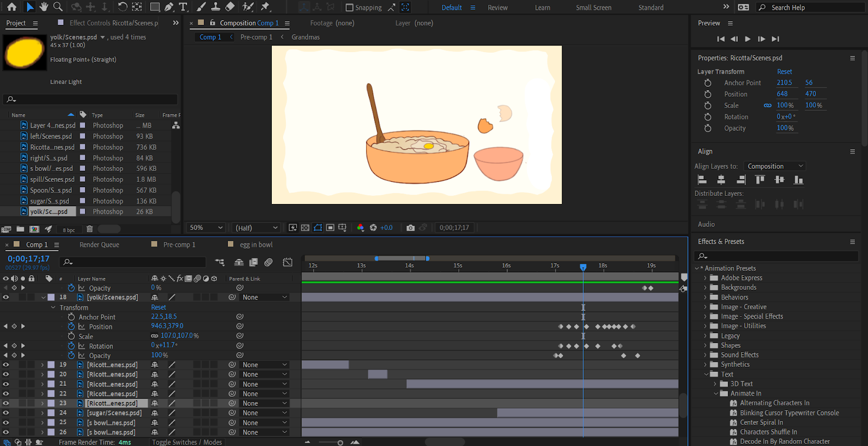Collapse the Transform group of yolk layer
The image size is (868, 446).
tap(53, 308)
